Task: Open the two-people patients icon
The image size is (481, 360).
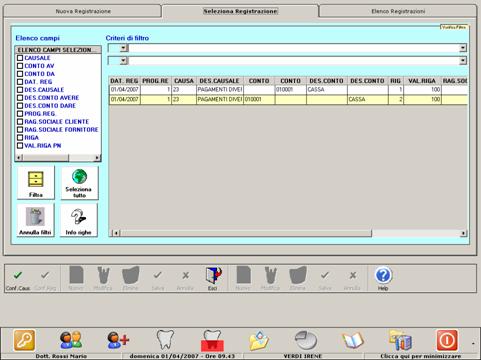Action: click(71, 340)
